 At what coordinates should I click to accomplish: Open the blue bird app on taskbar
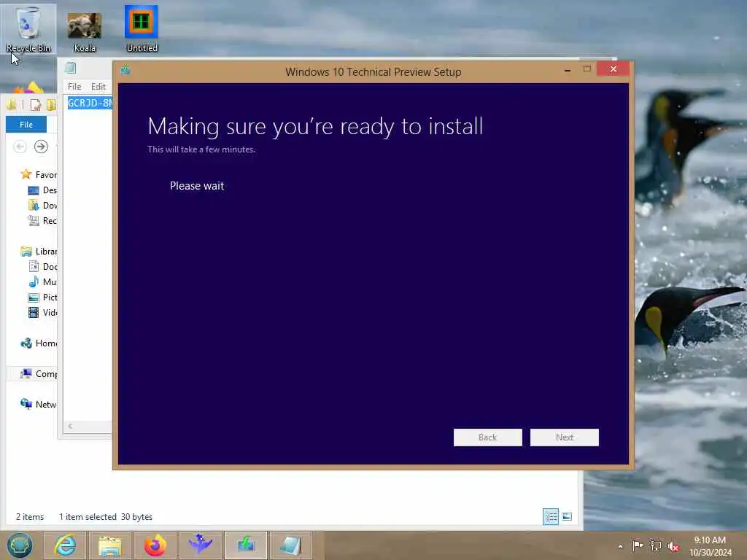point(200,545)
